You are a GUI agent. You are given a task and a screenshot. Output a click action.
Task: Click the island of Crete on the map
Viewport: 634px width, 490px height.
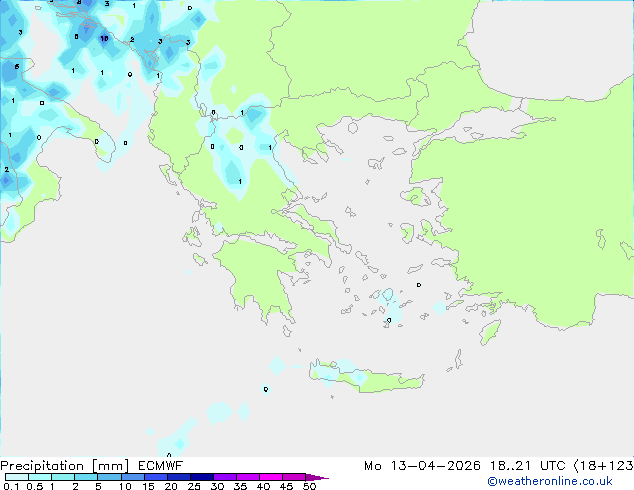point(366,376)
